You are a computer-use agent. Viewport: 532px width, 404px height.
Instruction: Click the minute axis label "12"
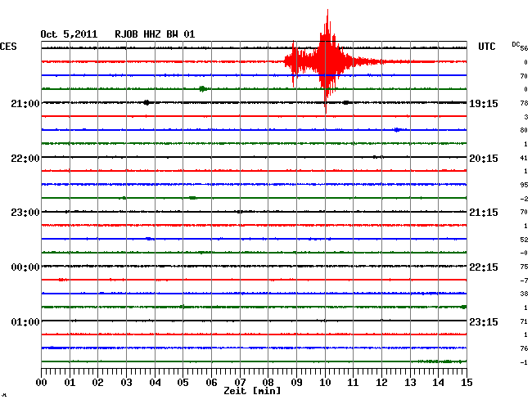point(381,382)
